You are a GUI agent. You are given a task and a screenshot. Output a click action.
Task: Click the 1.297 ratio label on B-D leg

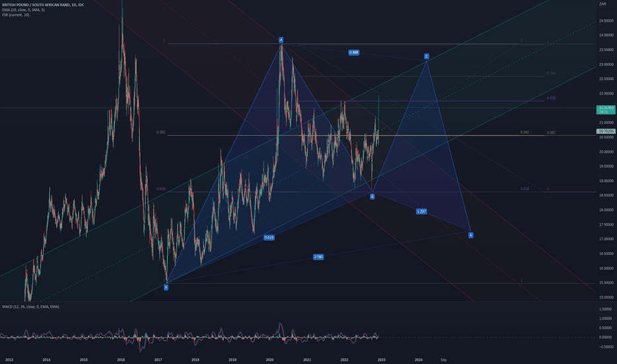click(422, 211)
